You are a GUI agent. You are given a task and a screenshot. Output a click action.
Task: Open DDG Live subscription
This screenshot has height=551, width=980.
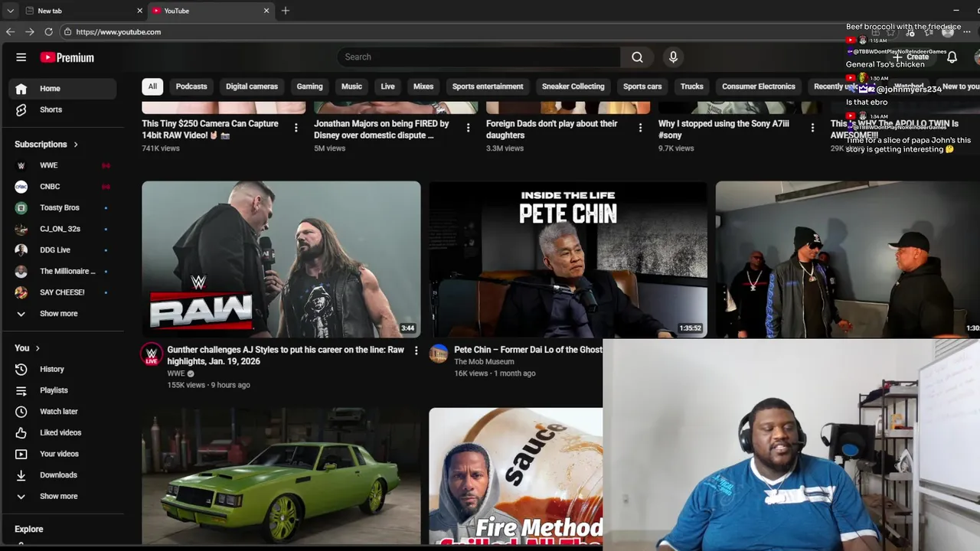point(63,250)
